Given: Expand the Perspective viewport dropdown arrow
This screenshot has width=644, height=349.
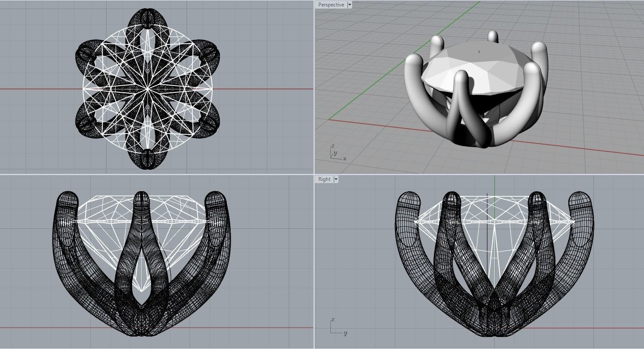Looking at the screenshot, I should click(x=350, y=5).
